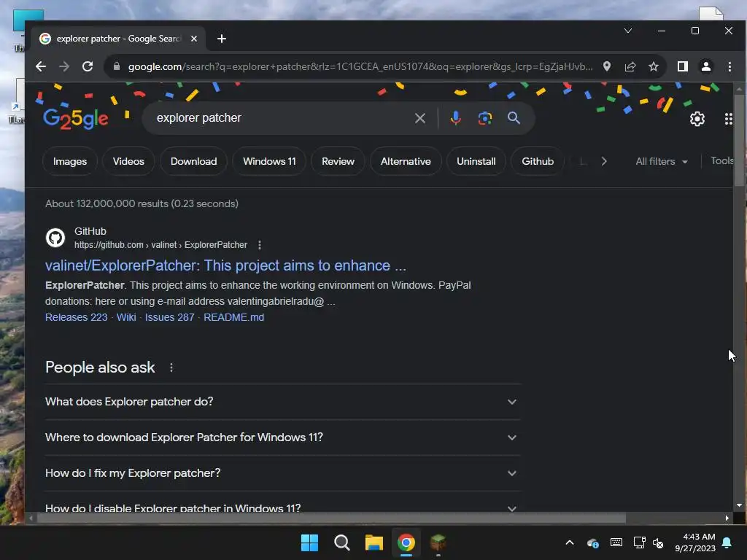Open the All filters dropdown
Viewport: 747px width, 560px height.
(661, 161)
